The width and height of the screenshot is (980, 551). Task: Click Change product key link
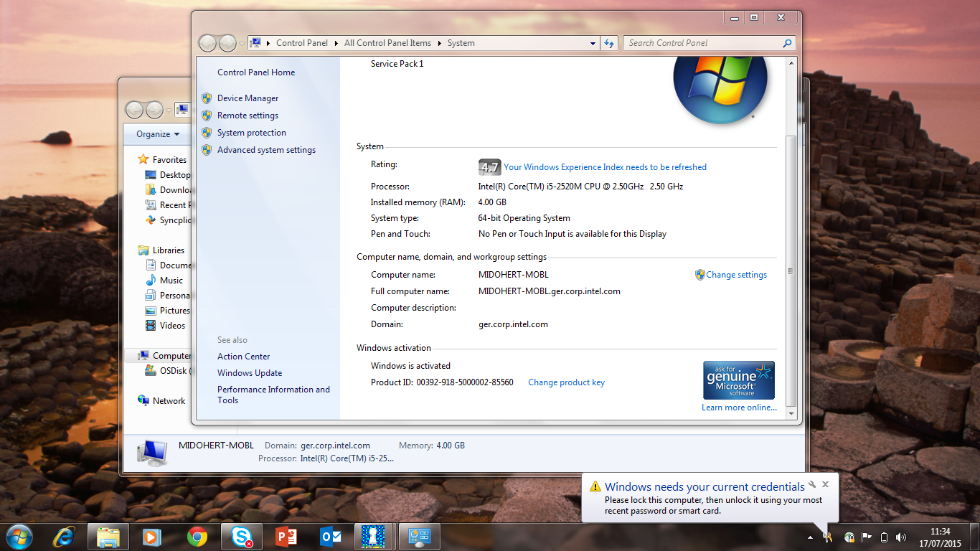click(x=567, y=382)
